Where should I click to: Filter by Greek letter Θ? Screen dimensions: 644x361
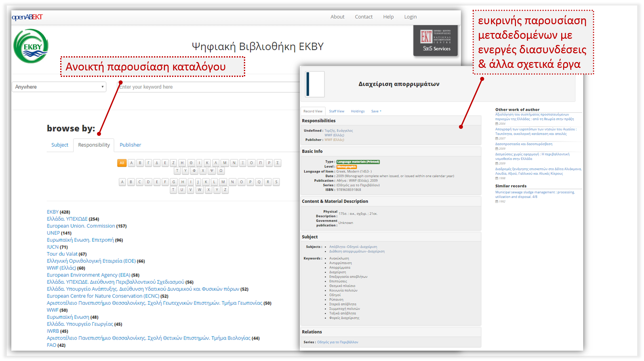pyautogui.click(x=191, y=163)
